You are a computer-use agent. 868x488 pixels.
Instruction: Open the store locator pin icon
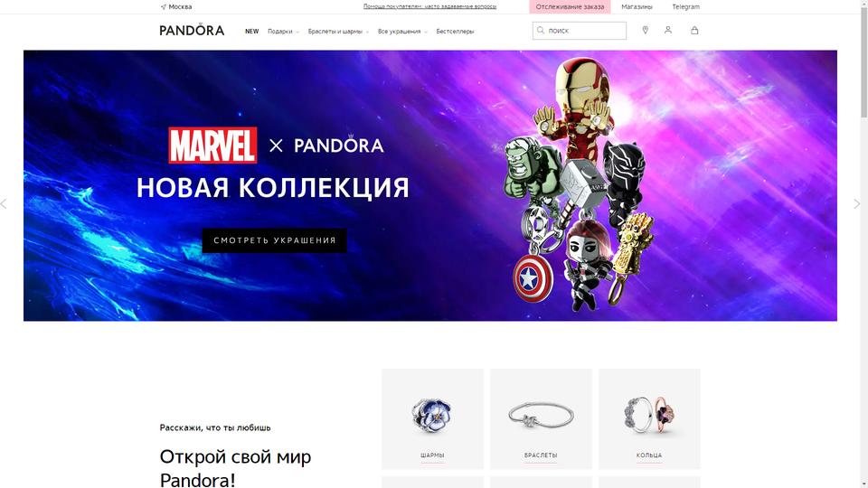645,31
